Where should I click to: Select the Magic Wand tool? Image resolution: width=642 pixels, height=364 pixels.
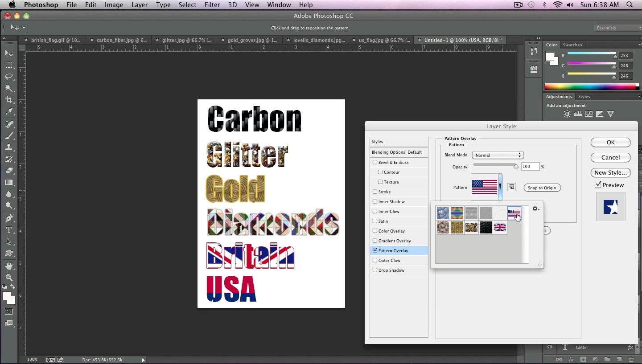pyautogui.click(x=9, y=88)
